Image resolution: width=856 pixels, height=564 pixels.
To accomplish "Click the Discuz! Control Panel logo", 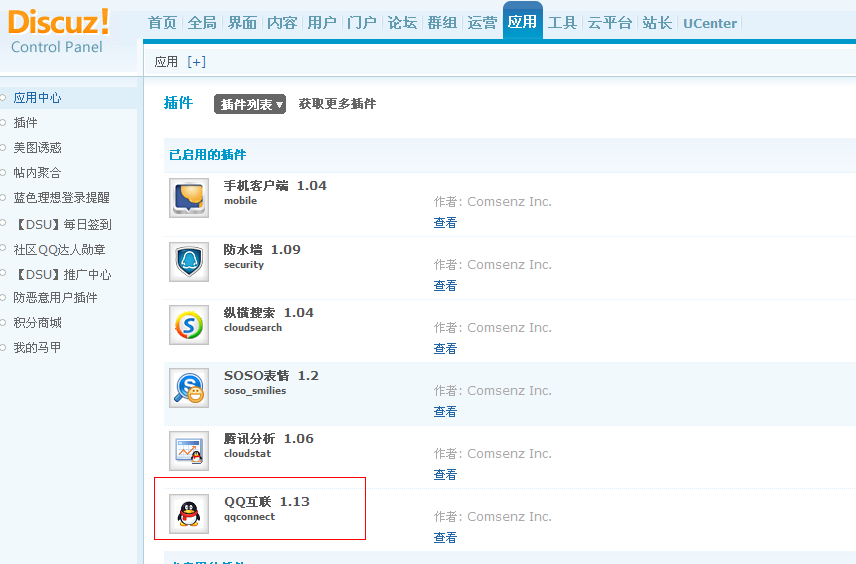I will pos(59,32).
